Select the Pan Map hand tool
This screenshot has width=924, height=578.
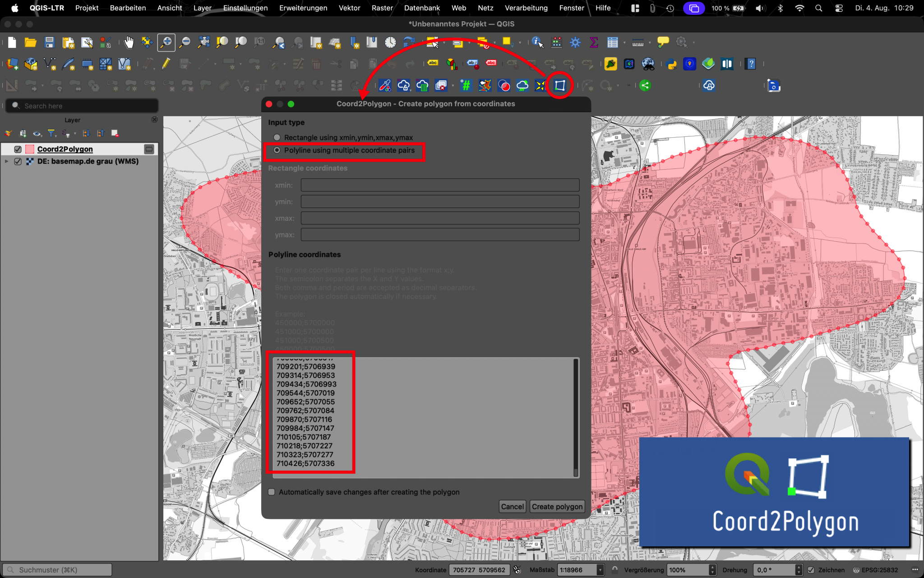(x=129, y=42)
